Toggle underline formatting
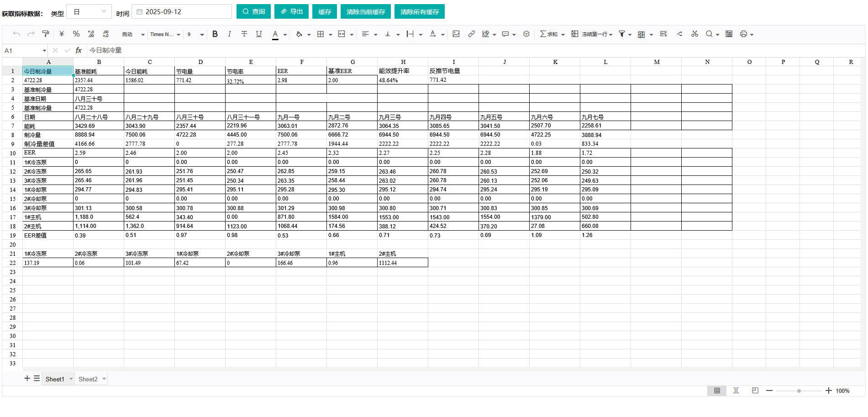Screen dimensions: 868x417 coord(259,34)
